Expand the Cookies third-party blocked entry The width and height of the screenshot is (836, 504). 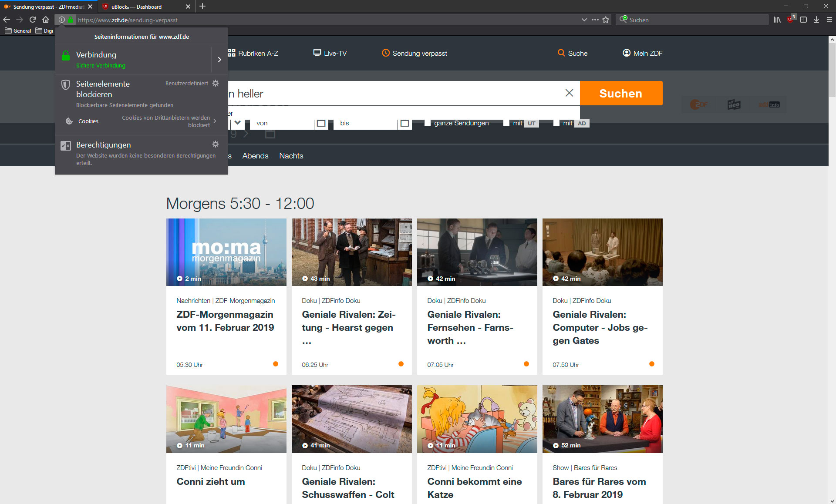click(x=215, y=121)
